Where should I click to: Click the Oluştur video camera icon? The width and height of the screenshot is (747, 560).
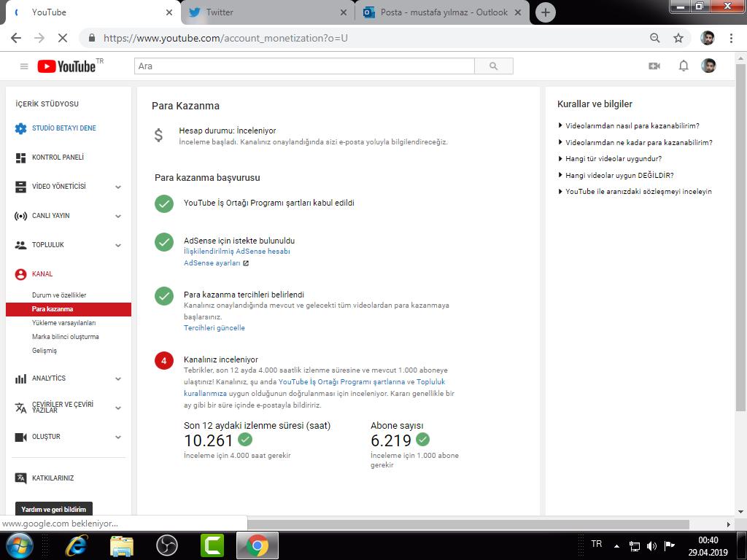[20, 437]
